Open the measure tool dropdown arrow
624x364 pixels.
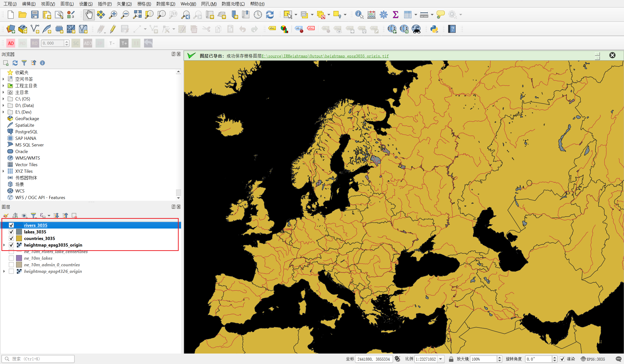pos(432,15)
